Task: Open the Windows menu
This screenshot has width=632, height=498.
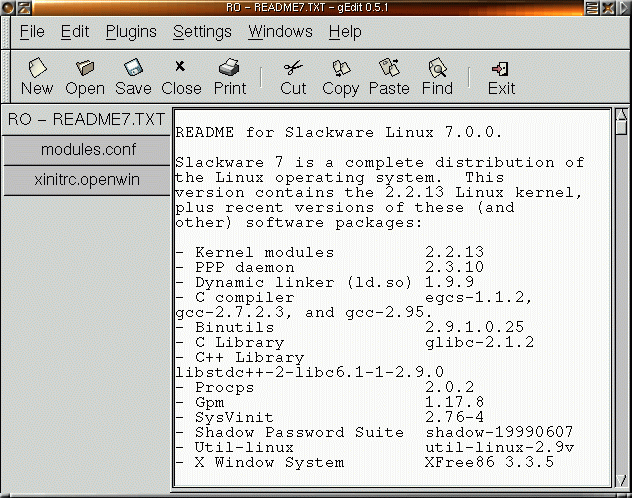Action: coord(281,31)
